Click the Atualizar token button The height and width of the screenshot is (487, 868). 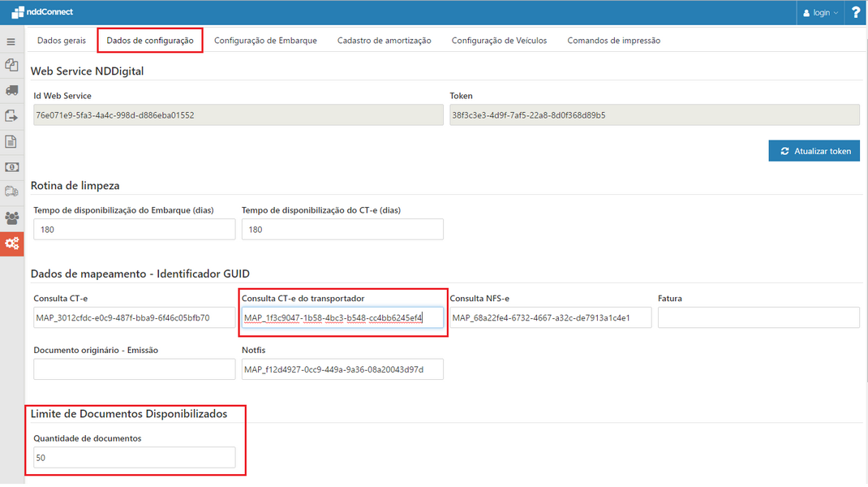coord(814,150)
